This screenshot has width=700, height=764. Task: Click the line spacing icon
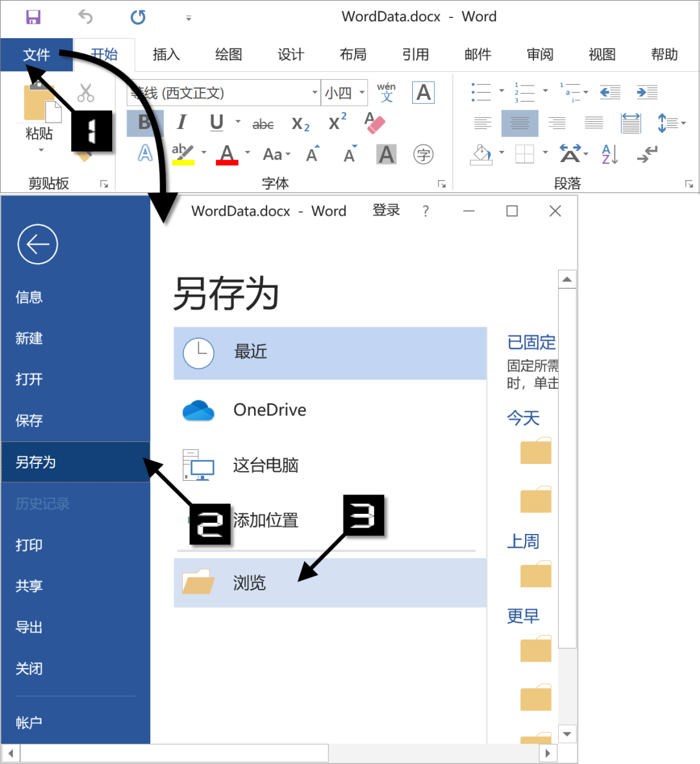(668, 123)
